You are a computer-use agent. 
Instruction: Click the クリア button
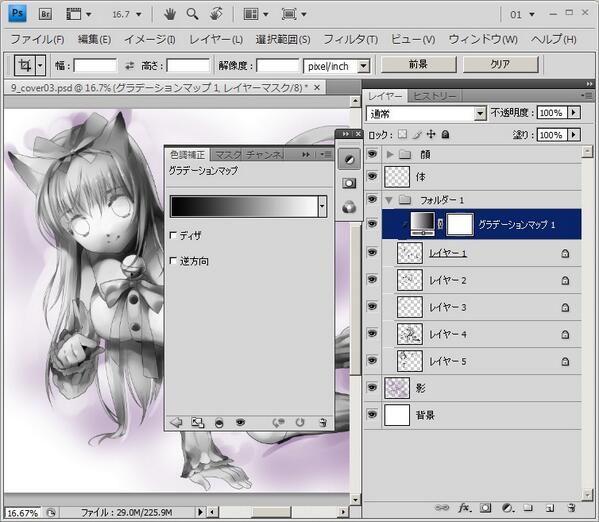coord(500,64)
